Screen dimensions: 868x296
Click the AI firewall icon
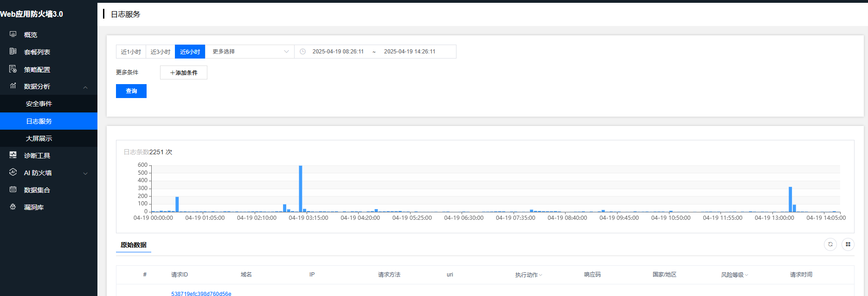pos(13,172)
